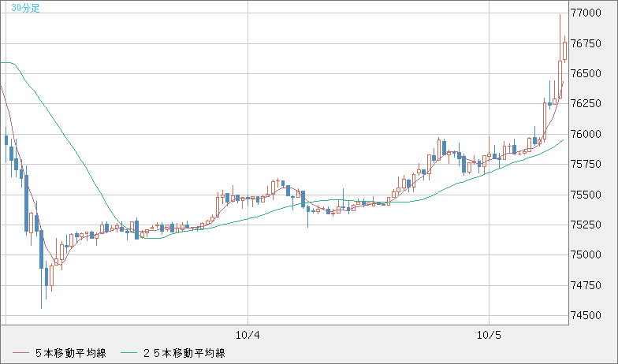Click the purple 5-period legend line sample
Viewport: 618px width, 364px height.
coord(20,353)
